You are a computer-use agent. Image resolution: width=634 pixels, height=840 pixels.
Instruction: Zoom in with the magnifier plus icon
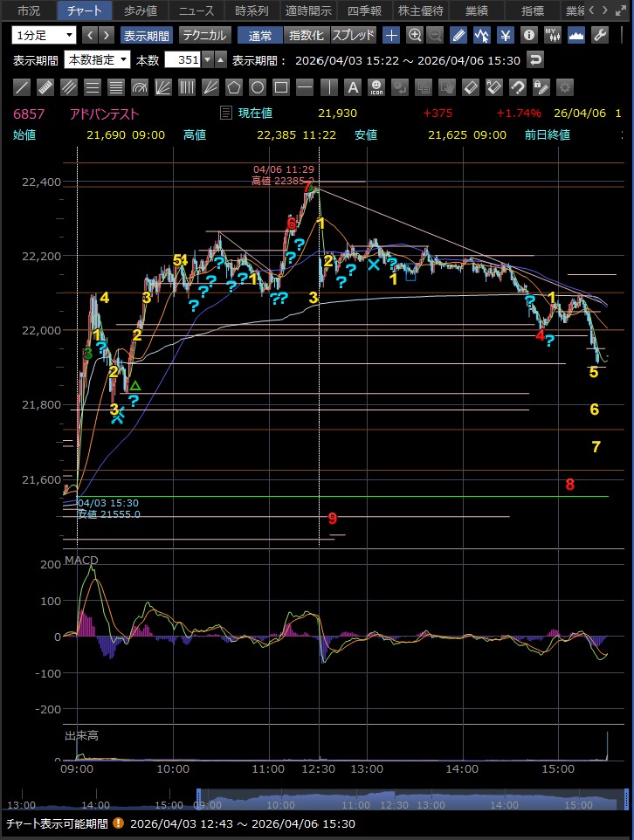(x=415, y=35)
